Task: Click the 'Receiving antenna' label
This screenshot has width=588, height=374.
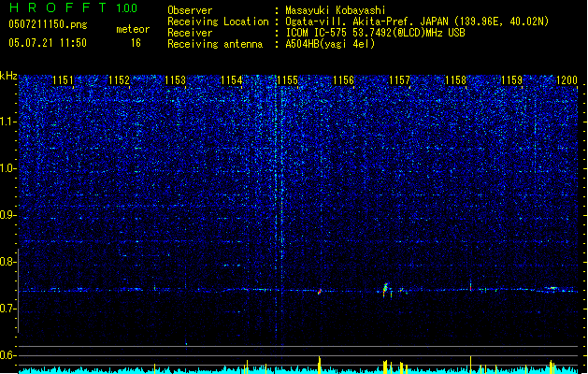Action: coord(215,44)
